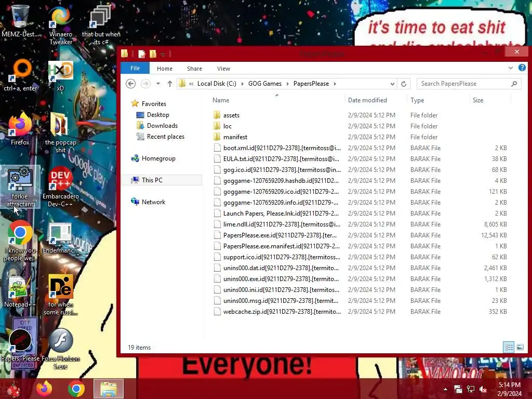Open Forza Horizon 5.exe desktop icon
This screenshot has width=532, height=399.
pos(60,349)
